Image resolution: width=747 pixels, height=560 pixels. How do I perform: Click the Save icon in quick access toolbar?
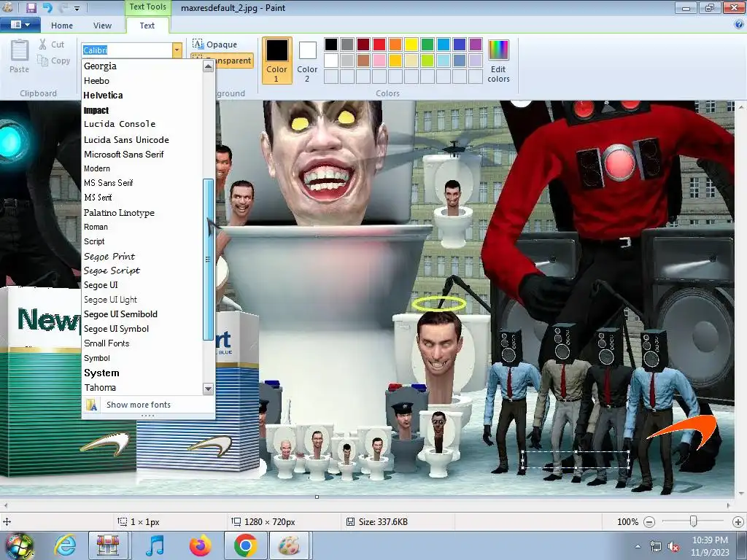[31, 7]
